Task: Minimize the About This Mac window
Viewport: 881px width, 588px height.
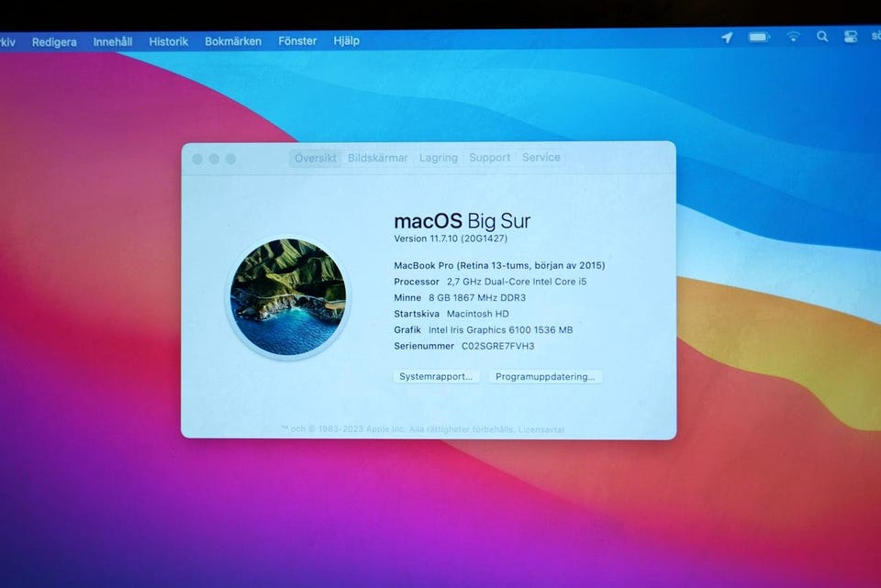Action: click(214, 159)
